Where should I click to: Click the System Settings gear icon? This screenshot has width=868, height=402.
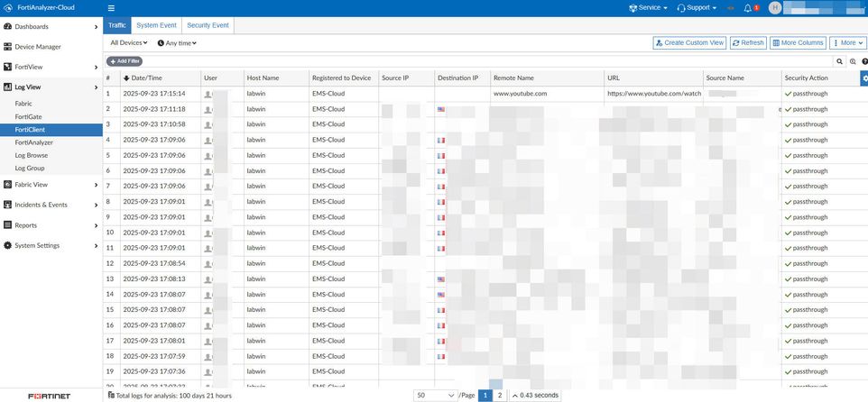pos(7,245)
